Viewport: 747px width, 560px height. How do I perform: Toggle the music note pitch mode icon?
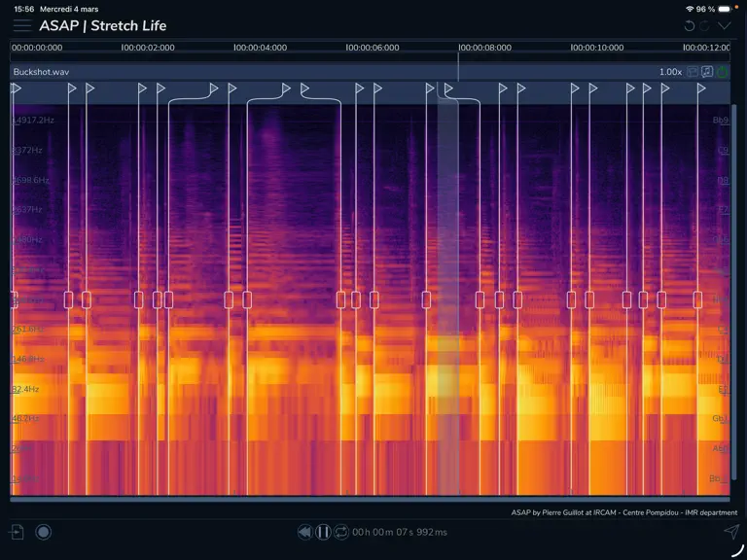[707, 72]
